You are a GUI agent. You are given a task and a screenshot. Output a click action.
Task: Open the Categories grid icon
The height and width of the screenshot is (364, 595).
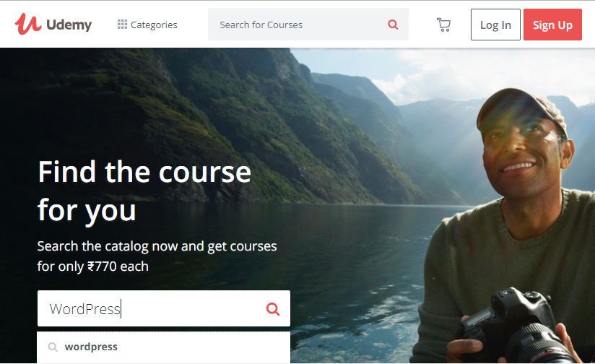[x=122, y=25]
